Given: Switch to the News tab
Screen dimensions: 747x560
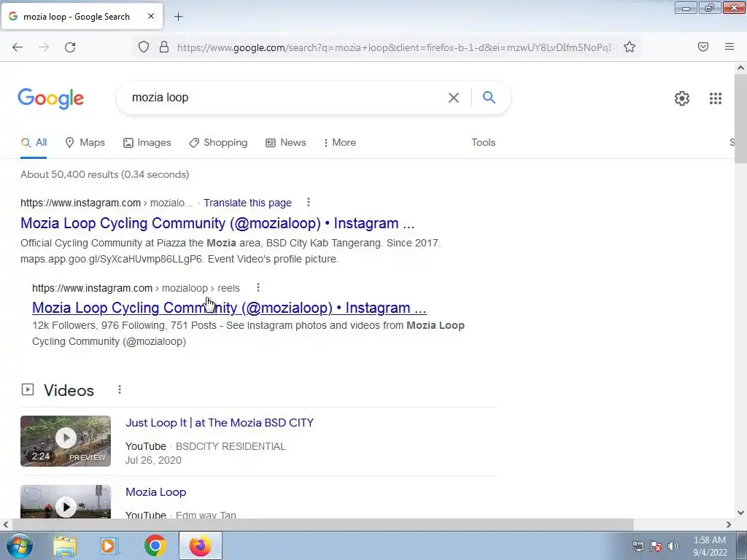Looking at the screenshot, I should coord(286,142).
